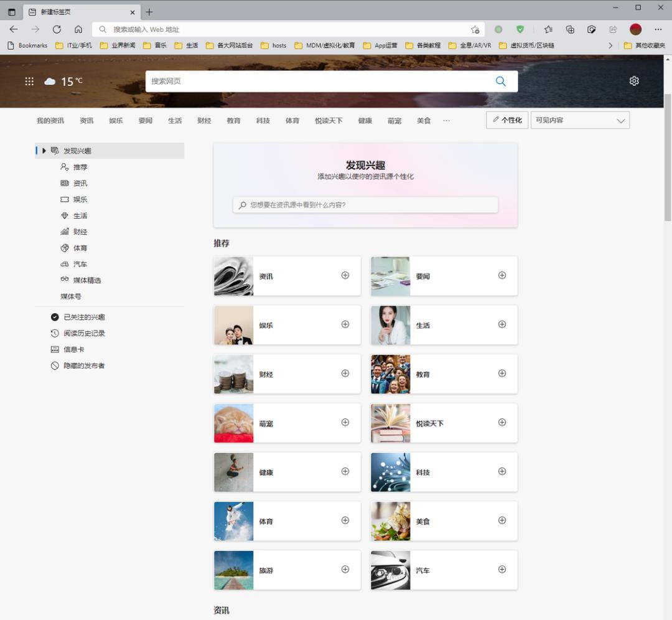The height and width of the screenshot is (620, 672).
Task: Click the cloud weather icon
Action: coord(50,82)
